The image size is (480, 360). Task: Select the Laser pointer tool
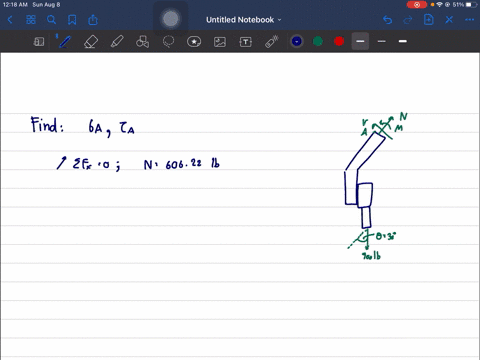coord(272,42)
